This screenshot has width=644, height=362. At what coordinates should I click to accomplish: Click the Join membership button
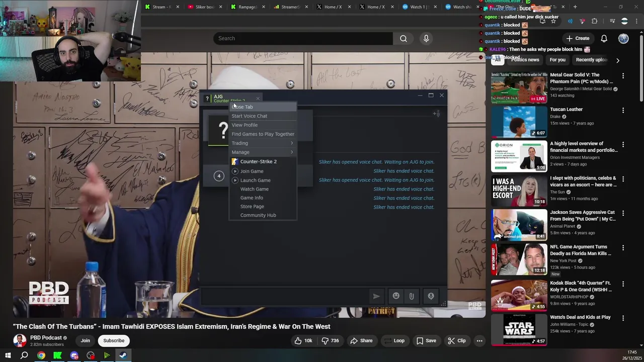(x=86, y=341)
